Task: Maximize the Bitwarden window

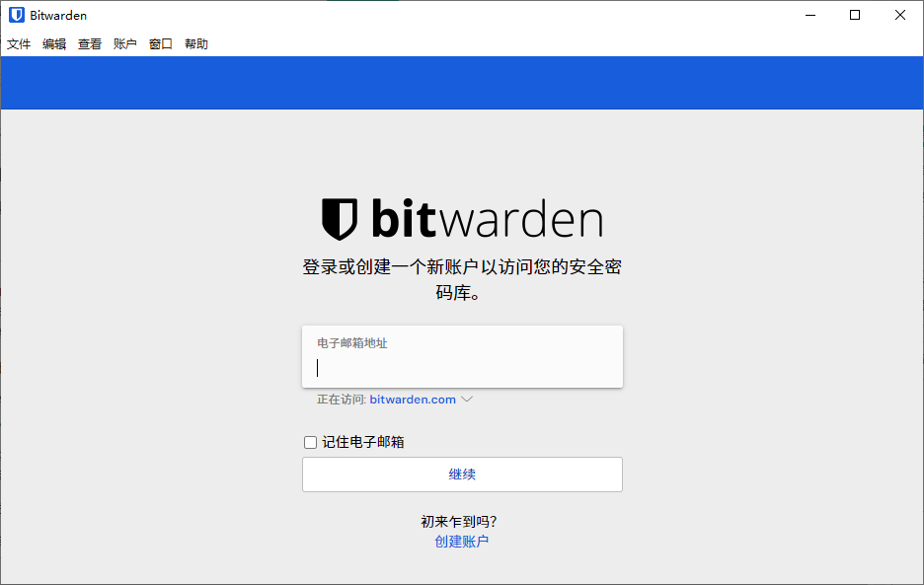Action: [x=855, y=16]
